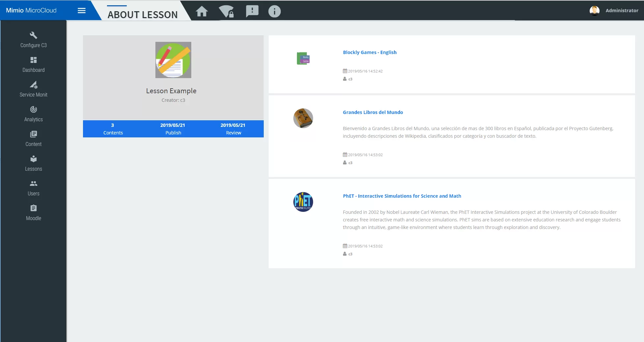Click the PhET logo thumbnail
This screenshot has width=644, height=342.
pyautogui.click(x=303, y=202)
